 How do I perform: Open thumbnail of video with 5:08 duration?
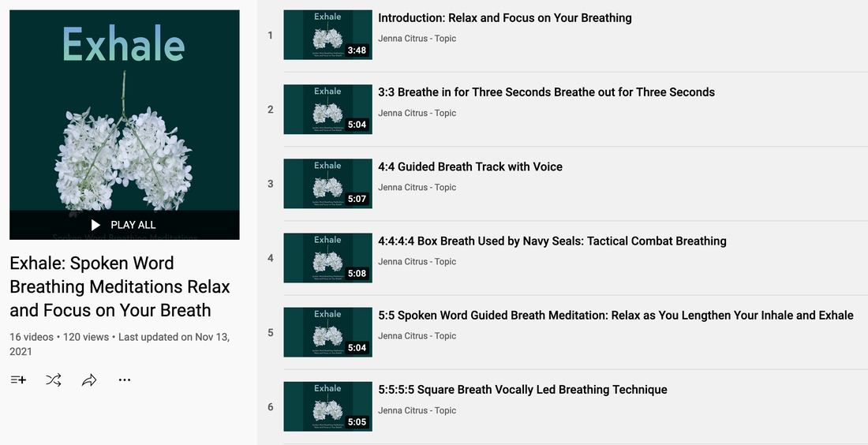327,258
